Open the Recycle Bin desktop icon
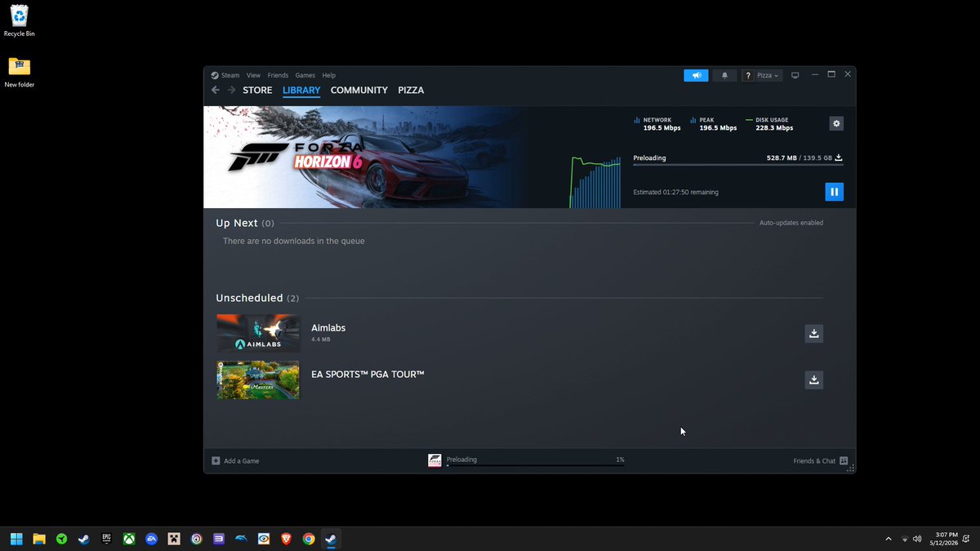Viewport: 980px width, 551px height. pos(19,20)
